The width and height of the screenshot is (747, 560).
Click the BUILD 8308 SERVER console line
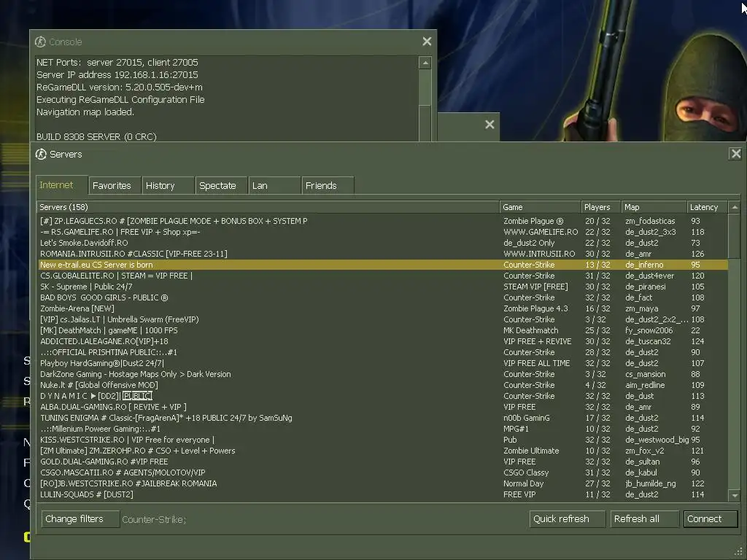point(96,136)
